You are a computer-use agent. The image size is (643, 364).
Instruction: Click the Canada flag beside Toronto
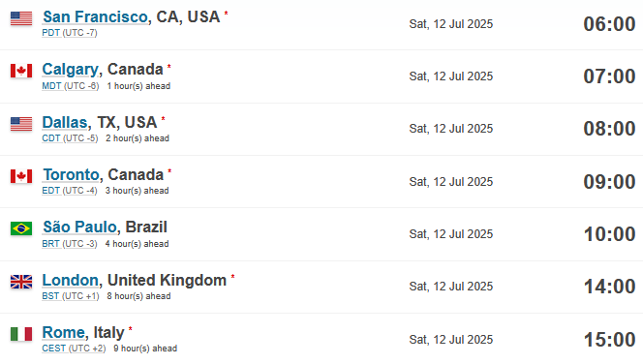click(x=21, y=176)
